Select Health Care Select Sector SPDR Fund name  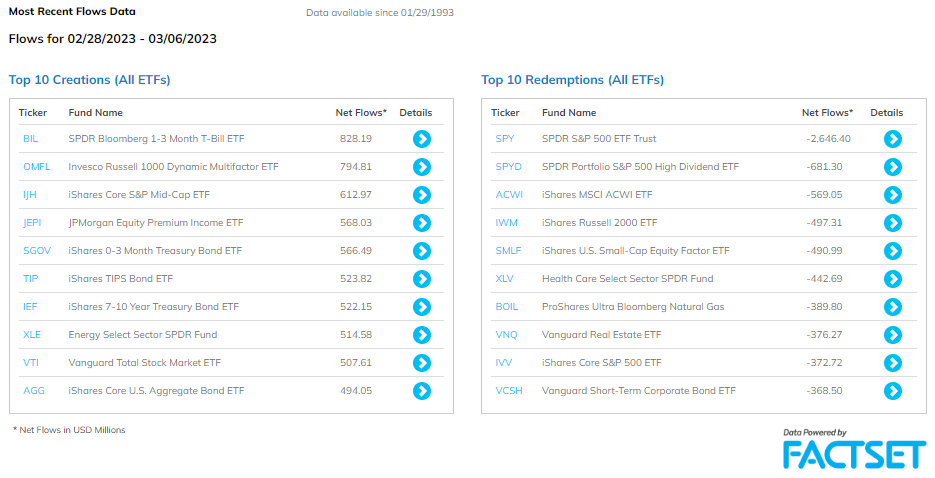point(627,278)
